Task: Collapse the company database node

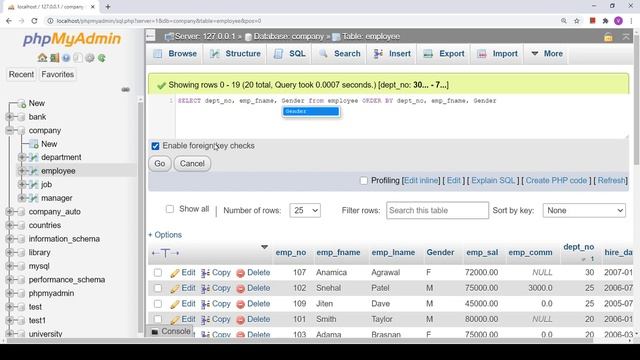Action: (9, 131)
